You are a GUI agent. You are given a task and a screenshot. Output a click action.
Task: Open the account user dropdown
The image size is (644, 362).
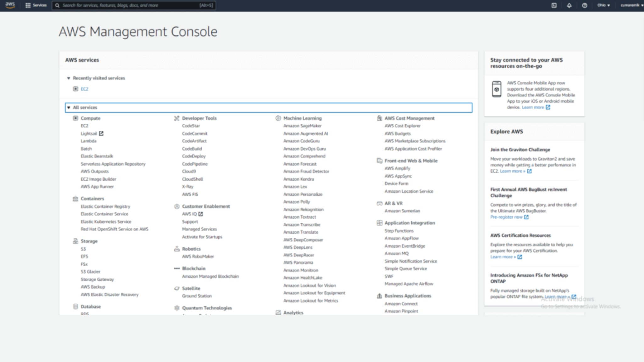pyautogui.click(x=631, y=5)
